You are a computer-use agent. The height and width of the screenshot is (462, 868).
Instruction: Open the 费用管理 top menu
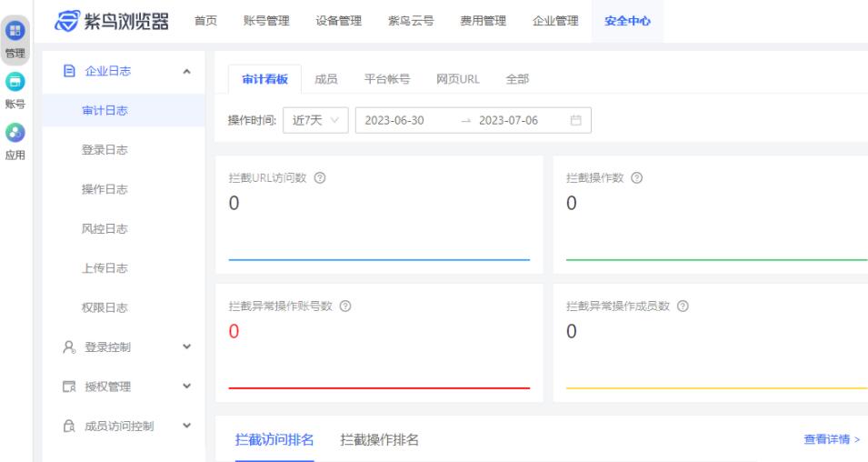(x=484, y=21)
